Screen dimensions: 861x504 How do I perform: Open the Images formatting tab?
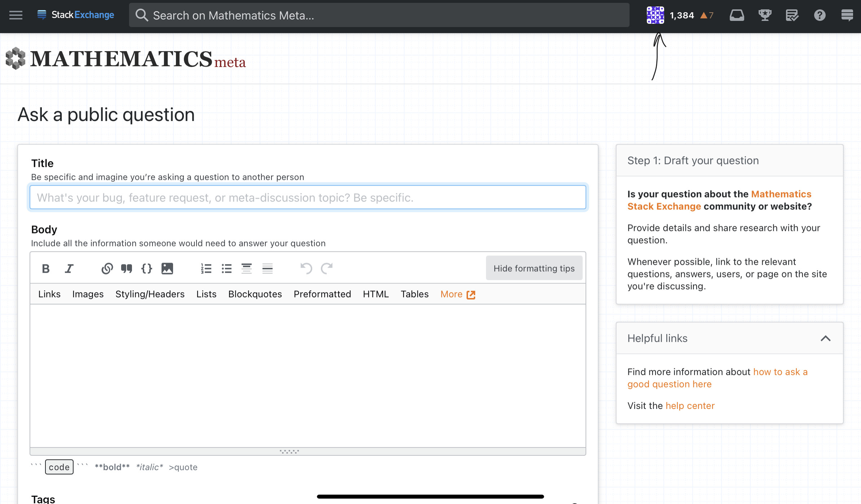pyautogui.click(x=88, y=294)
